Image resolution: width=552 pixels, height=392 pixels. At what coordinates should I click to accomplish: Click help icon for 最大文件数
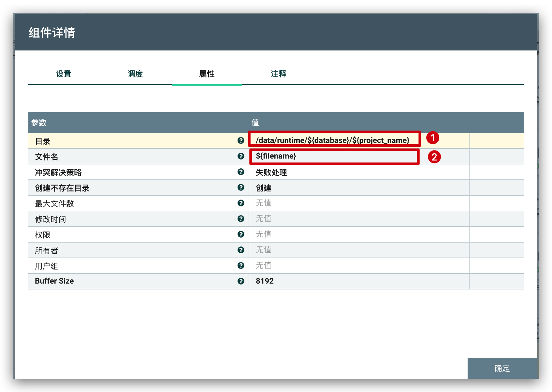tap(241, 203)
